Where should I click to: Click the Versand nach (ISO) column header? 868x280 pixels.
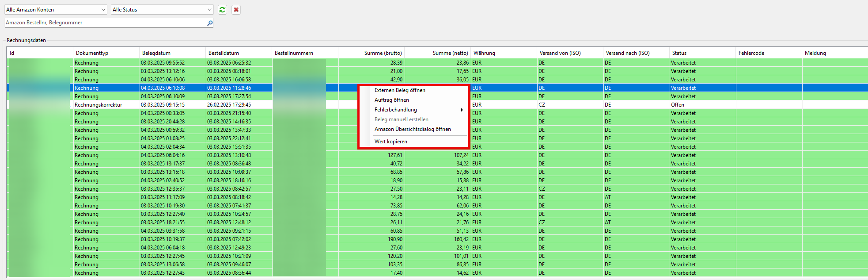pyautogui.click(x=627, y=53)
